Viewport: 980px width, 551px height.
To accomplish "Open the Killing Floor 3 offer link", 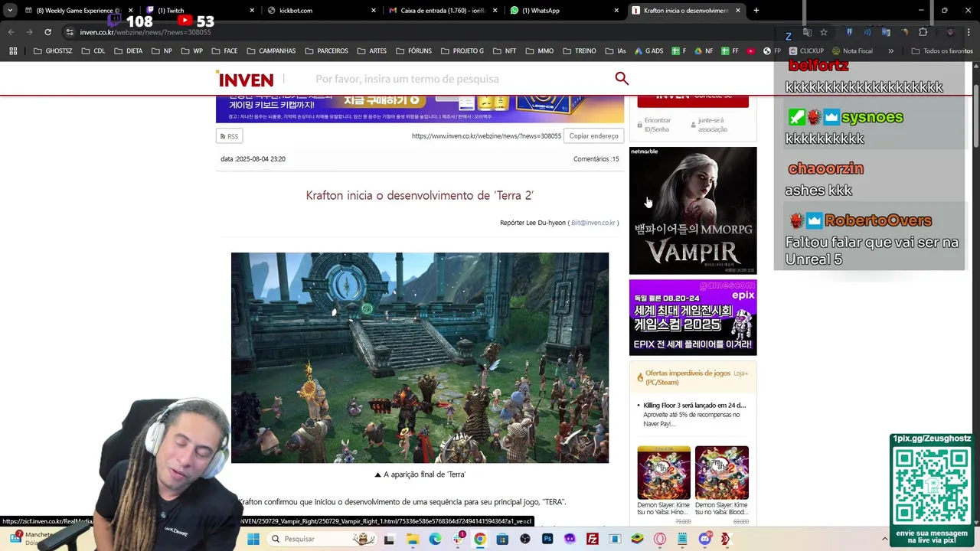I will pyautogui.click(x=694, y=405).
